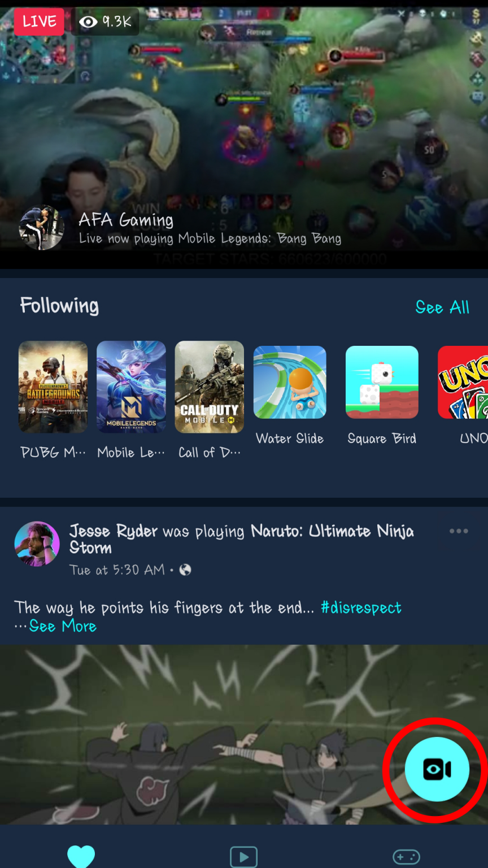Tap the go live camera button
The image size is (488, 868).
click(x=437, y=769)
